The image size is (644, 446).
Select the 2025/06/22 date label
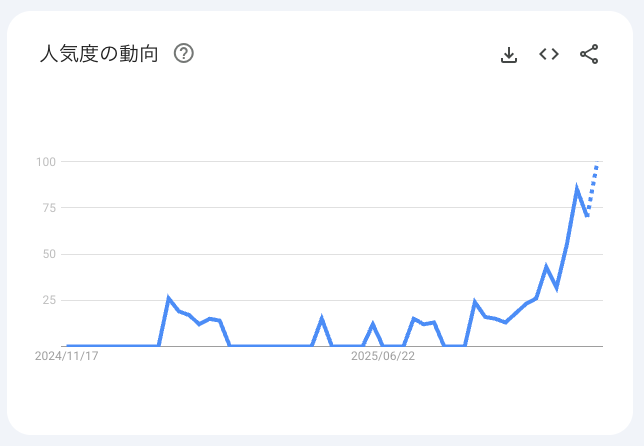[383, 357]
